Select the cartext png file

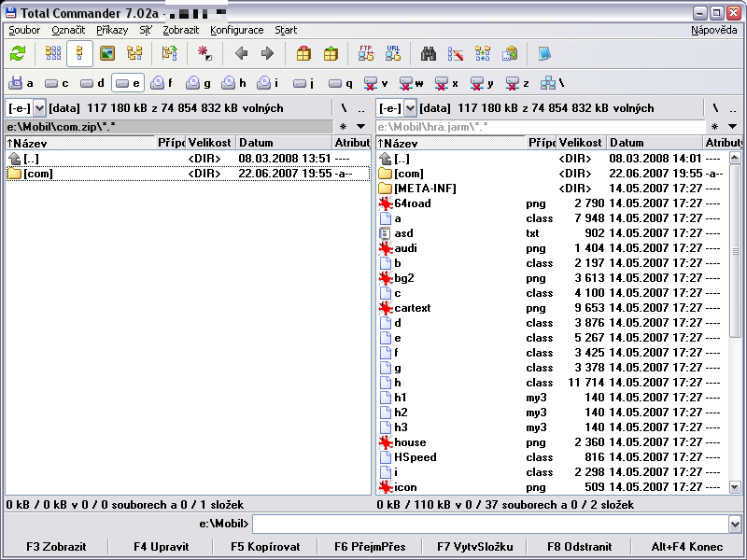point(553,308)
